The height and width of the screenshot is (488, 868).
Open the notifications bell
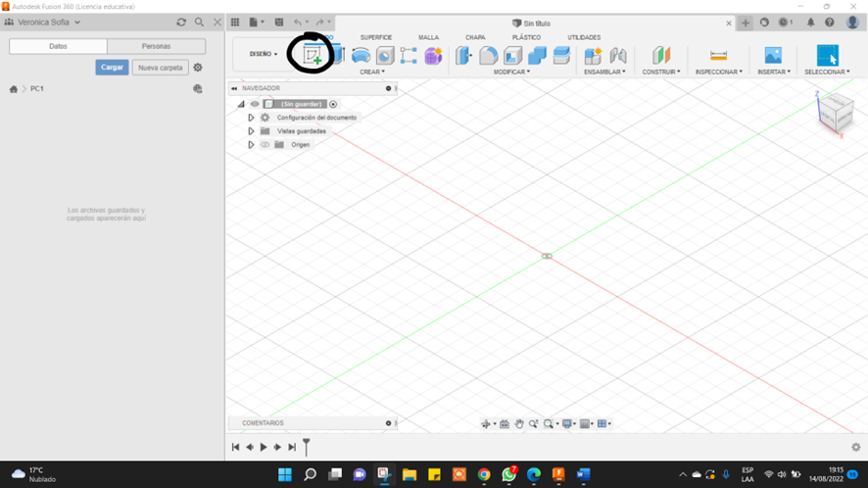810,23
